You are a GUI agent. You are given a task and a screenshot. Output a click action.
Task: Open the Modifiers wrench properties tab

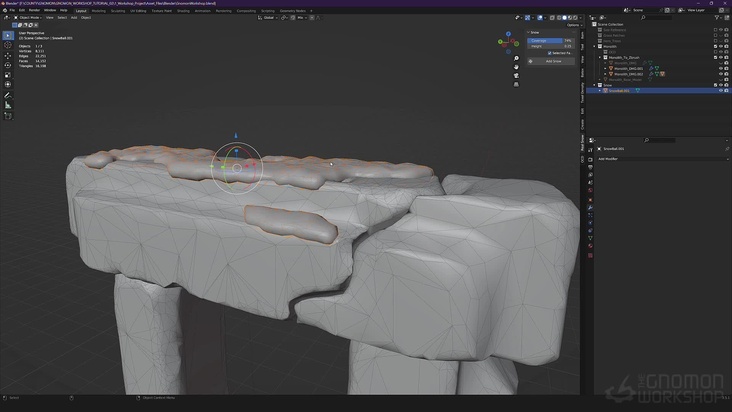[589, 208]
